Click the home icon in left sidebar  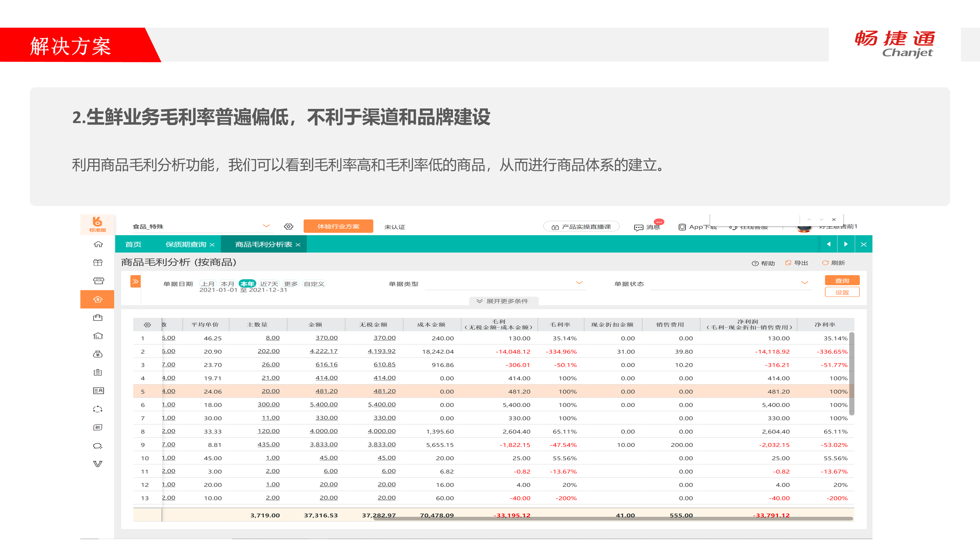coord(98,244)
